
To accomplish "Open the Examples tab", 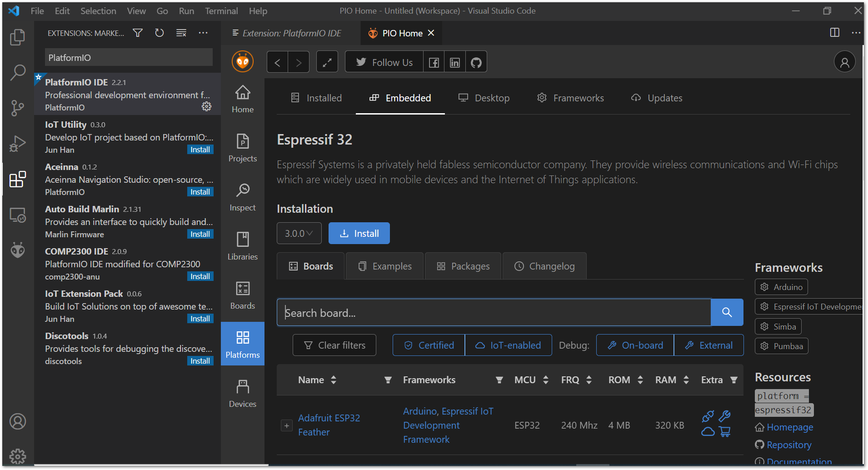I will (384, 266).
